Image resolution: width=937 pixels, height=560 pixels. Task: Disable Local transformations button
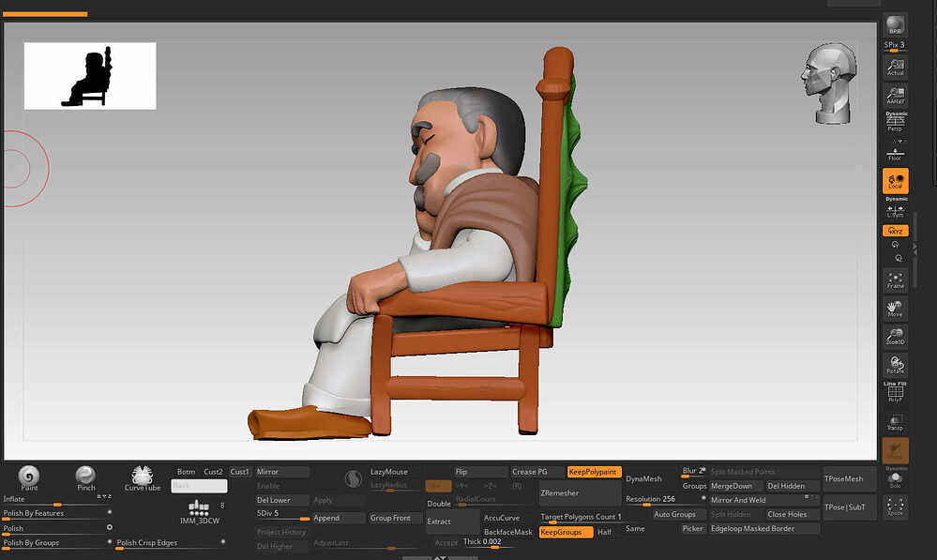pyautogui.click(x=895, y=180)
